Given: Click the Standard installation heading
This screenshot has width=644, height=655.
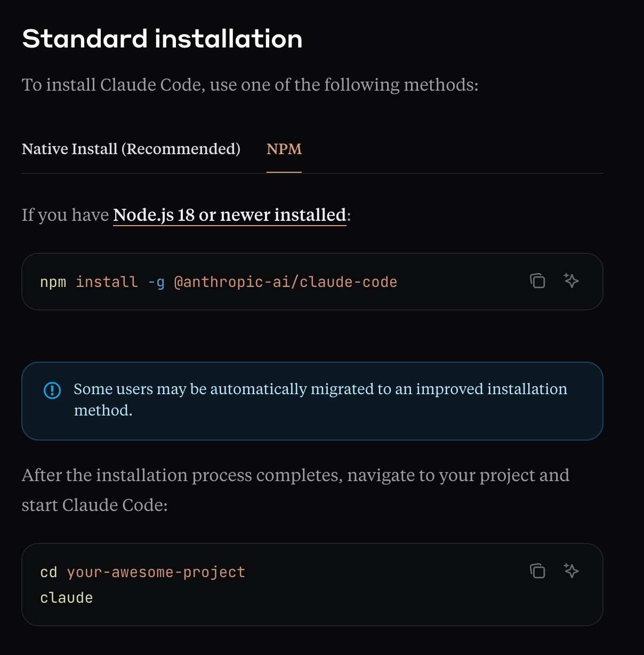Looking at the screenshot, I should click(x=163, y=39).
